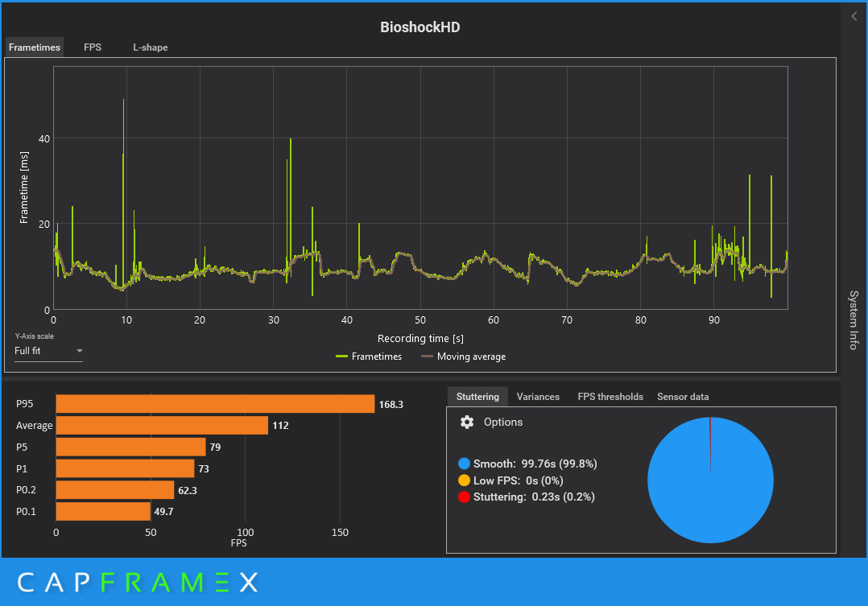This screenshot has width=868, height=606.
Task: Click the System Info vertical label
Action: pyautogui.click(x=854, y=319)
